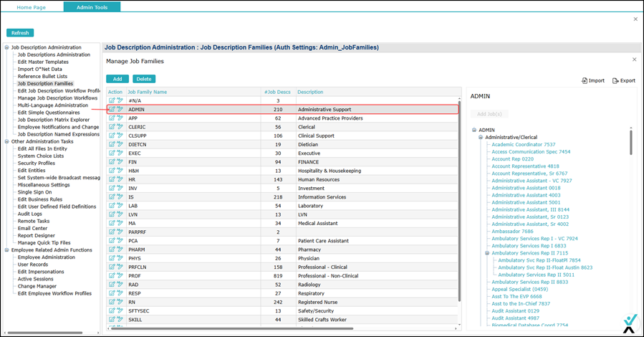Screen dimensions: 644x337
Task: Click the table's horizontal scrollbar
Action: [x=232, y=328]
